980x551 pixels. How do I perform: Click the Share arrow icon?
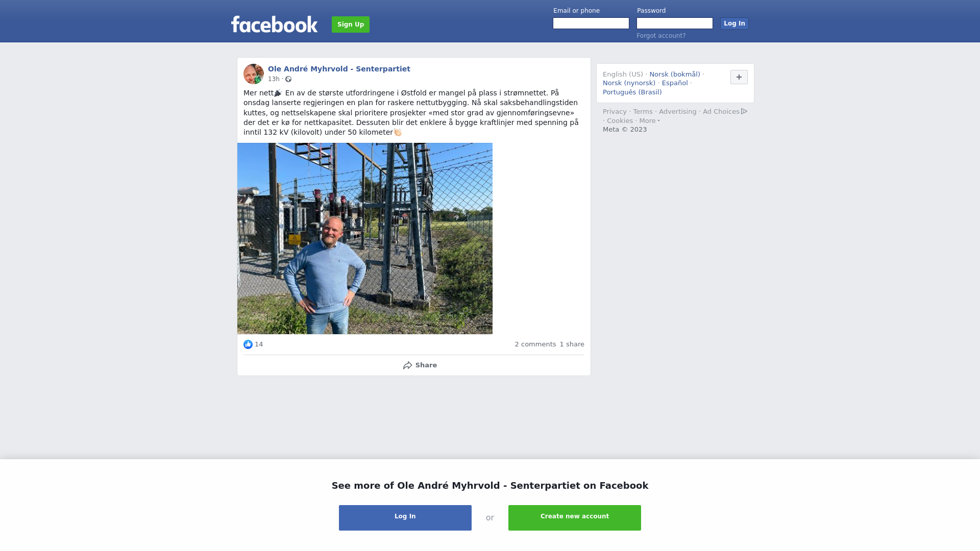point(407,365)
